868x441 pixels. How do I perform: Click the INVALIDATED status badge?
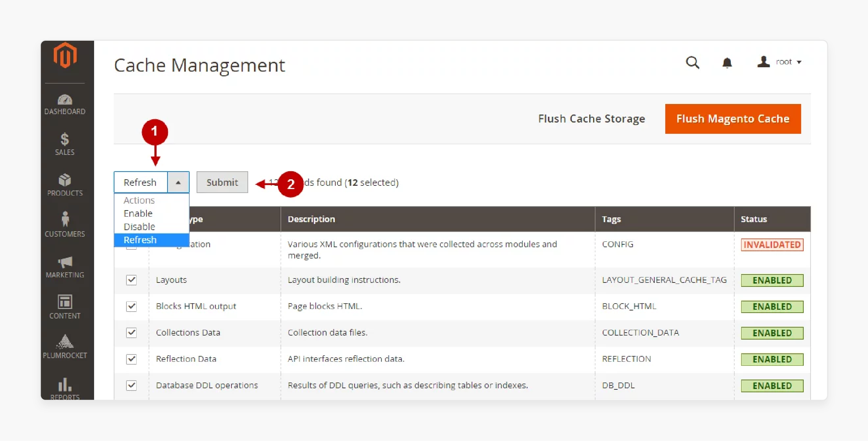(772, 245)
